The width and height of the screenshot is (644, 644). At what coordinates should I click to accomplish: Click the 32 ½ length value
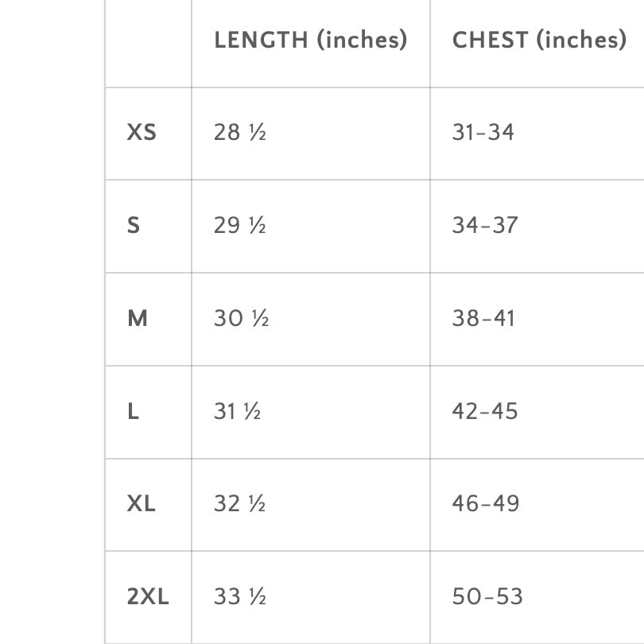[x=239, y=504]
